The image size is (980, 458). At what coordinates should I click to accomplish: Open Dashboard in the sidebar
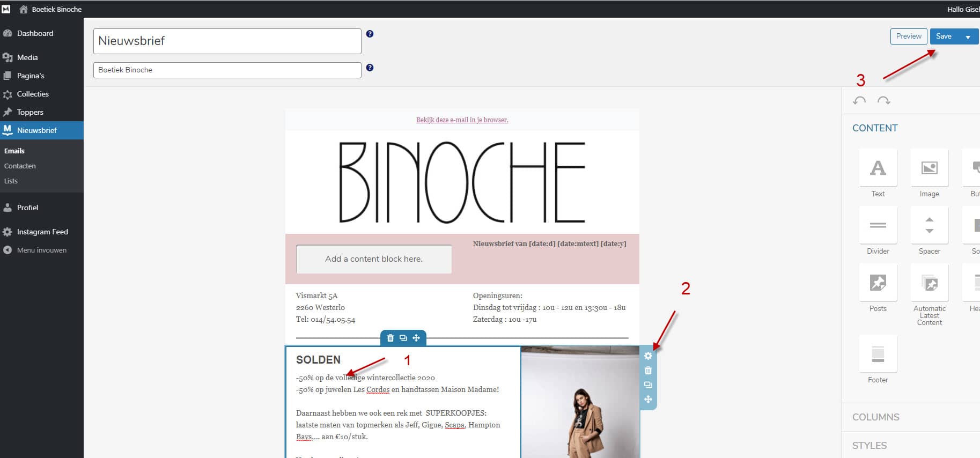tap(35, 33)
